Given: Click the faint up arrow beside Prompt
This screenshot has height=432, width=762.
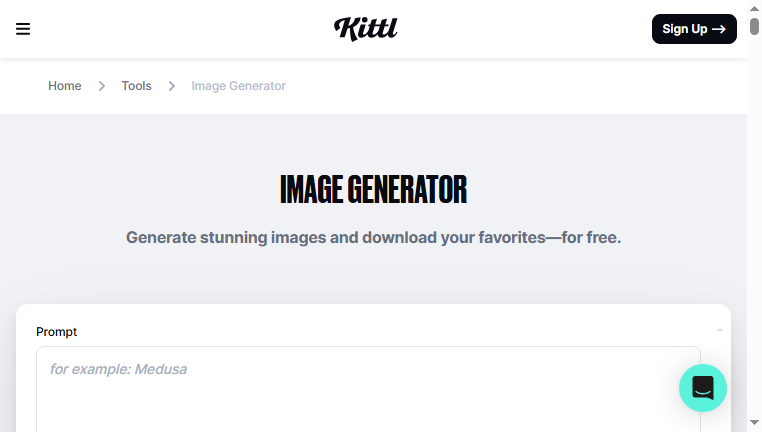Looking at the screenshot, I should (x=720, y=329).
